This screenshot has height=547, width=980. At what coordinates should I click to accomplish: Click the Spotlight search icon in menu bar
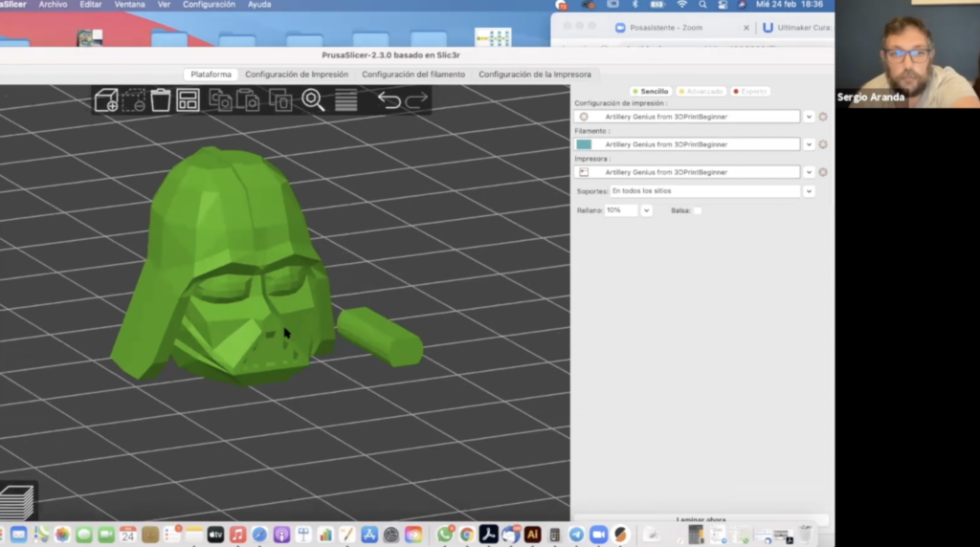tap(702, 5)
